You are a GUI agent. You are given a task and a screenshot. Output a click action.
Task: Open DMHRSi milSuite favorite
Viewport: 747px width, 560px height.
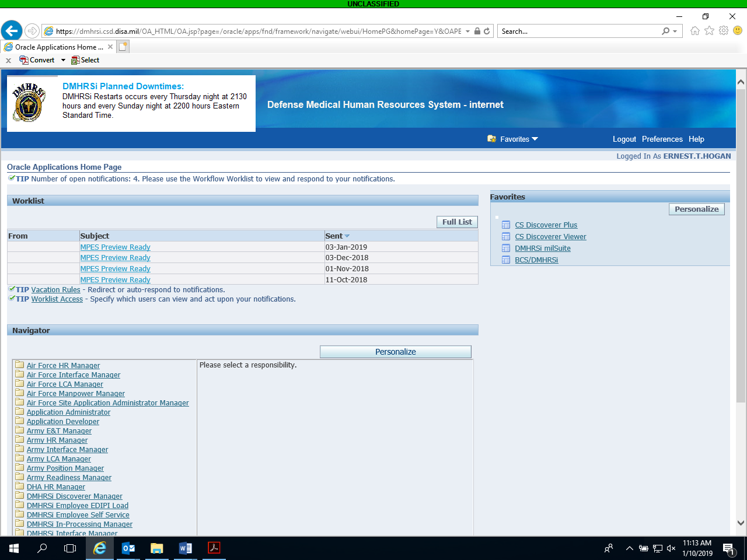[542, 248]
